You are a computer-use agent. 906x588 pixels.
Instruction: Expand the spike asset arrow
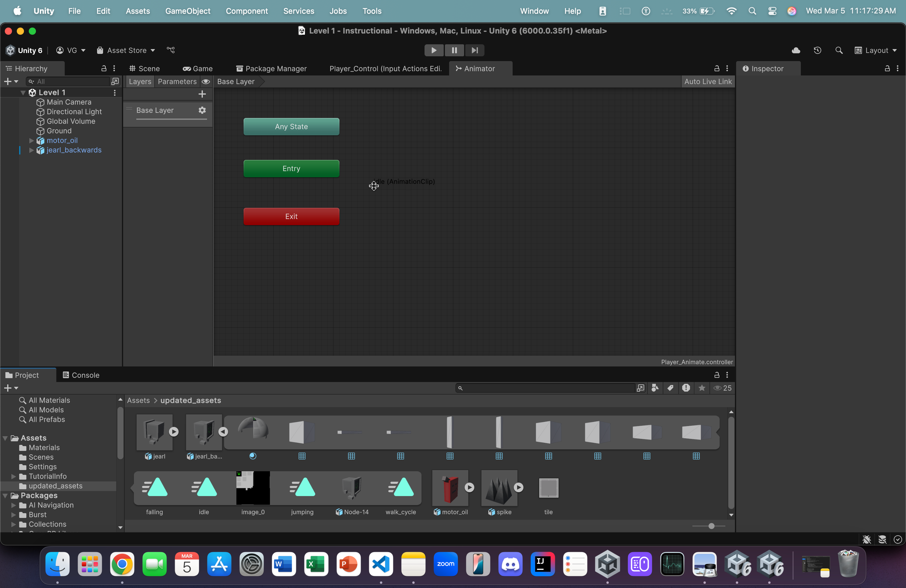519,487
